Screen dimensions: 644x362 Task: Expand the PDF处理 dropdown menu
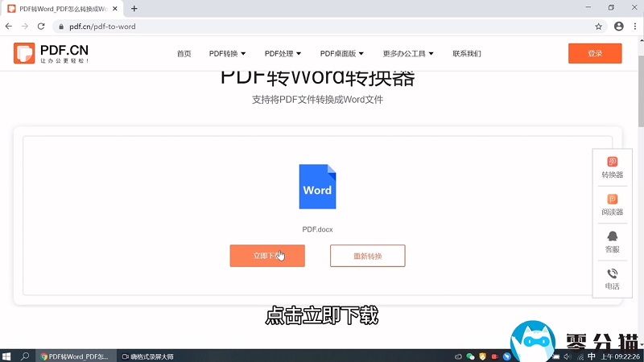(283, 54)
